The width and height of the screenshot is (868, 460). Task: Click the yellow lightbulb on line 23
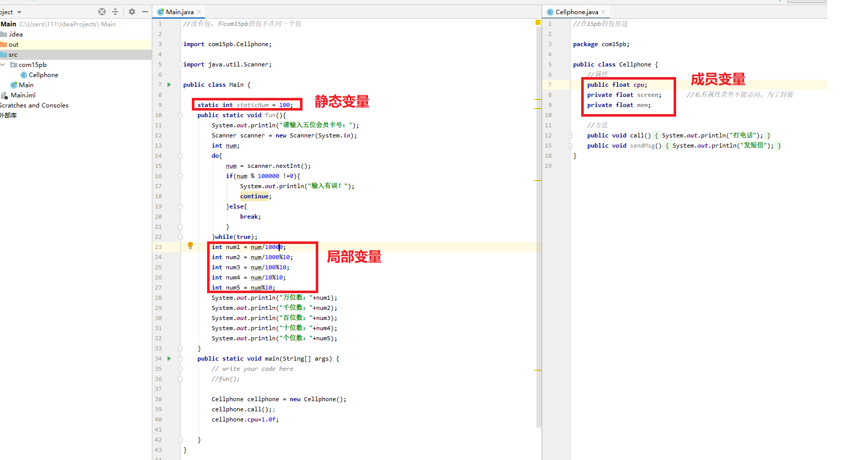[190, 246]
